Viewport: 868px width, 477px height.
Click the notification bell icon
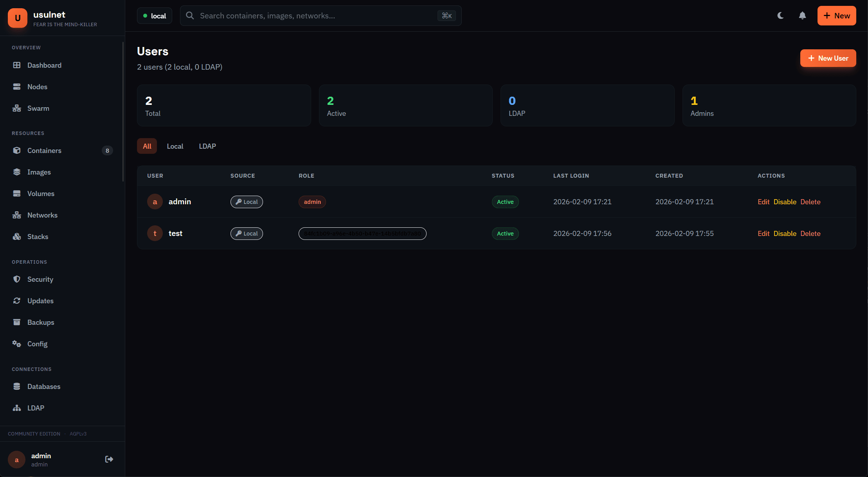click(x=802, y=16)
